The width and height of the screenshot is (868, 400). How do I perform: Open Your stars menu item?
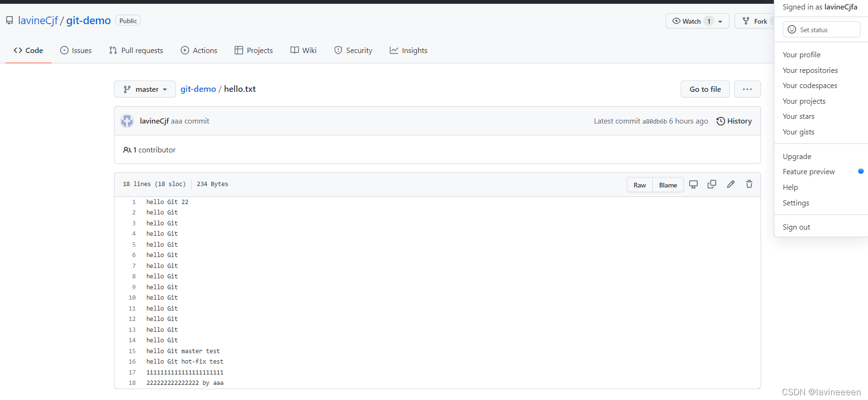click(x=798, y=116)
